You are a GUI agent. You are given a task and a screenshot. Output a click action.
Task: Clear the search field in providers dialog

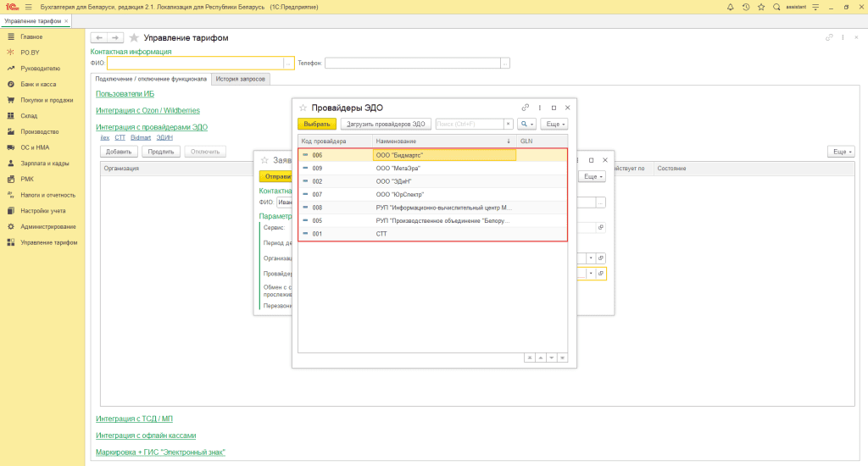(508, 124)
